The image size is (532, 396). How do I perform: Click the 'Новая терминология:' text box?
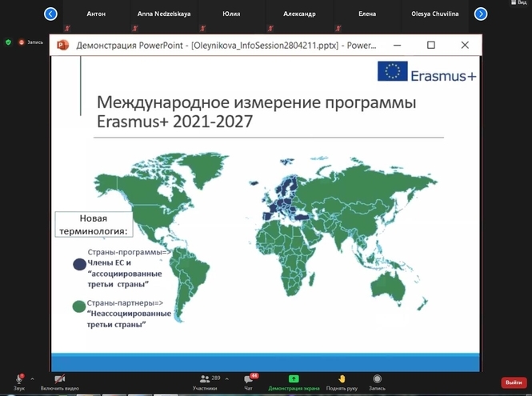94,224
